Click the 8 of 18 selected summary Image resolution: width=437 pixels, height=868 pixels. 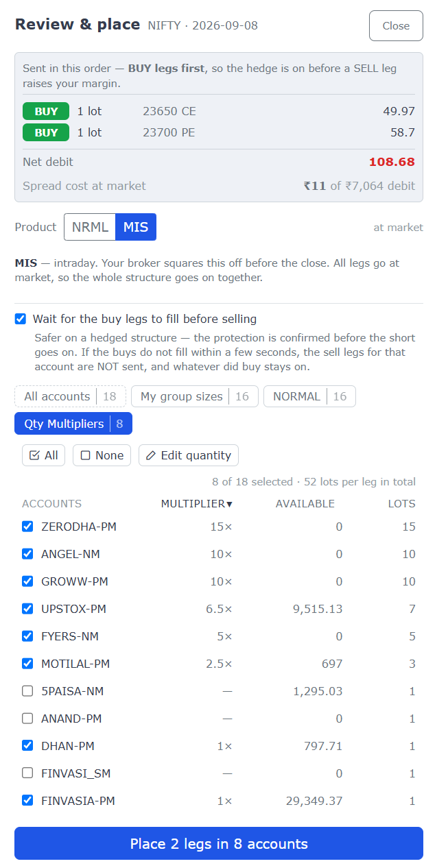(314, 482)
